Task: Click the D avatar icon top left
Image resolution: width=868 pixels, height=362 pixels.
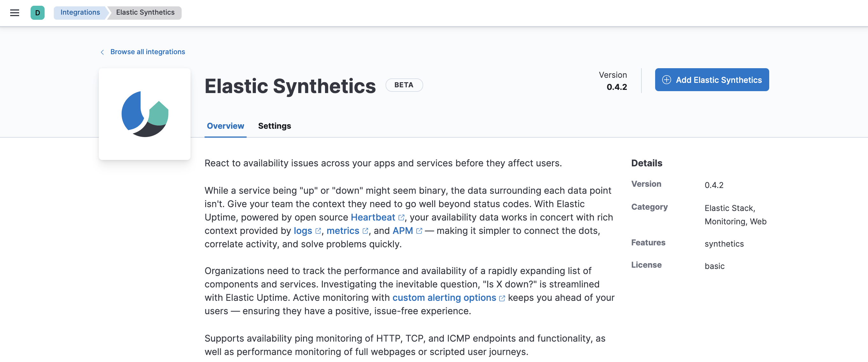Action: click(37, 12)
